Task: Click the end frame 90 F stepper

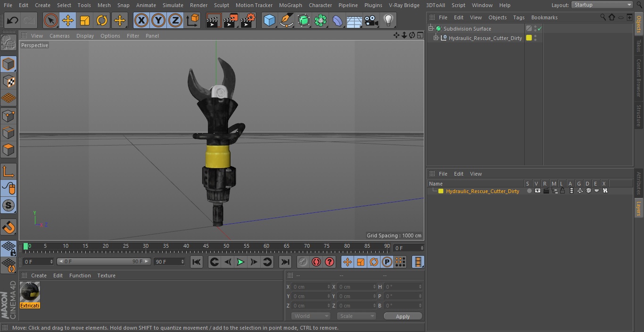Action: click(182, 261)
